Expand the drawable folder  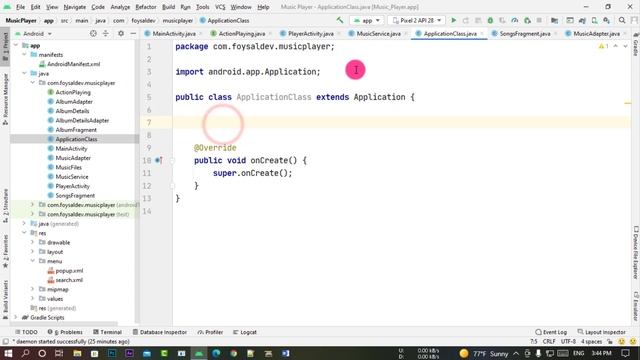32,242
